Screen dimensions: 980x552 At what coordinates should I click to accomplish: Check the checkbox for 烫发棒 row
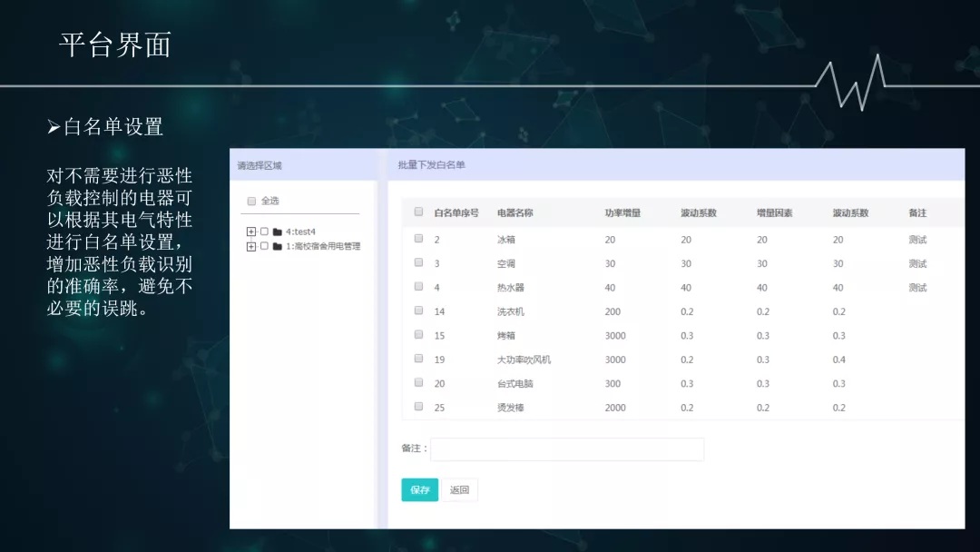418,407
